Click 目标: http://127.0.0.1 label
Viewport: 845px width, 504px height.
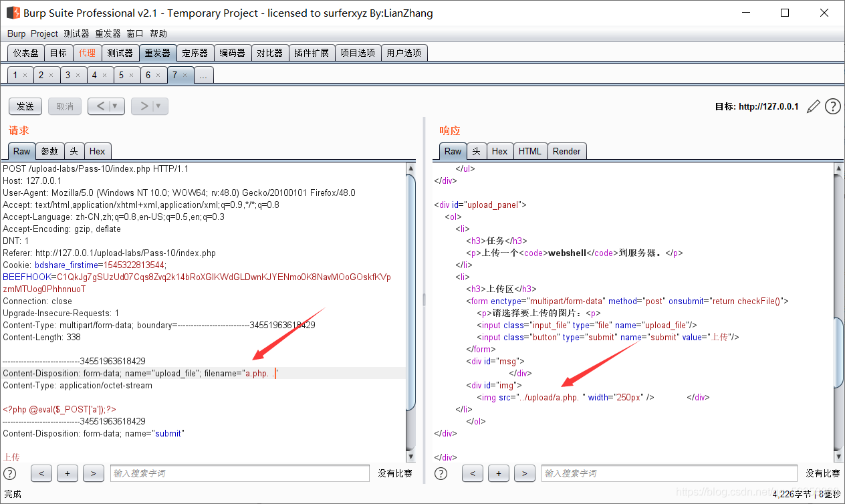pyautogui.click(x=757, y=106)
